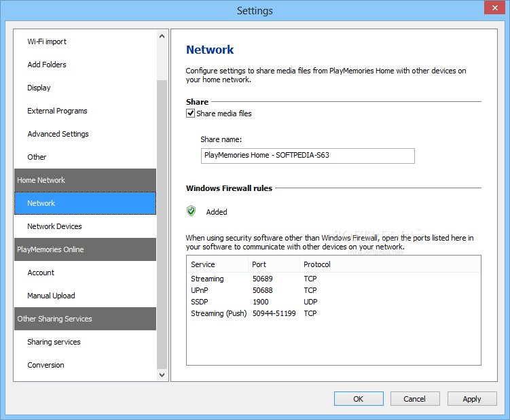510x420 pixels.
Task: Open the Account settings page
Action: pyautogui.click(x=85, y=273)
